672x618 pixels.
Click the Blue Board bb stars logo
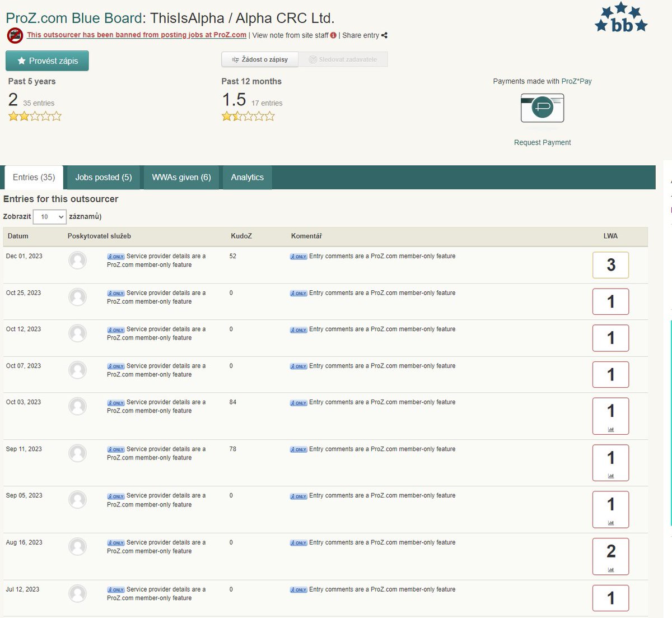pos(620,18)
